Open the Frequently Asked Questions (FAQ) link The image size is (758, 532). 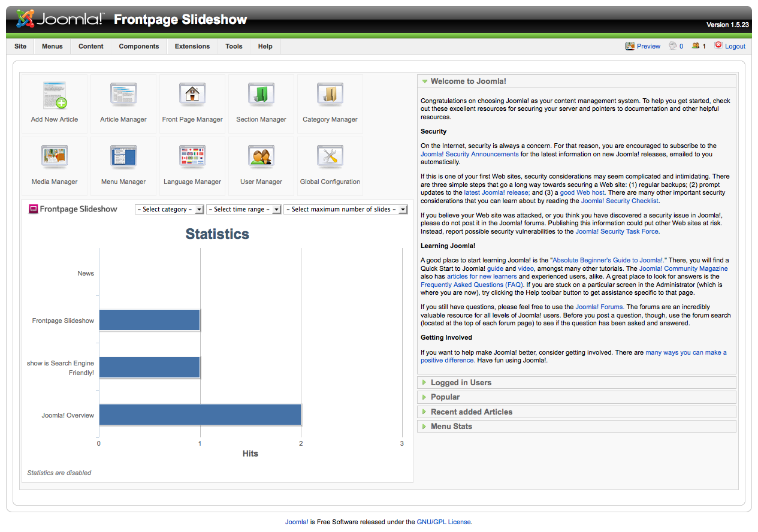472,285
